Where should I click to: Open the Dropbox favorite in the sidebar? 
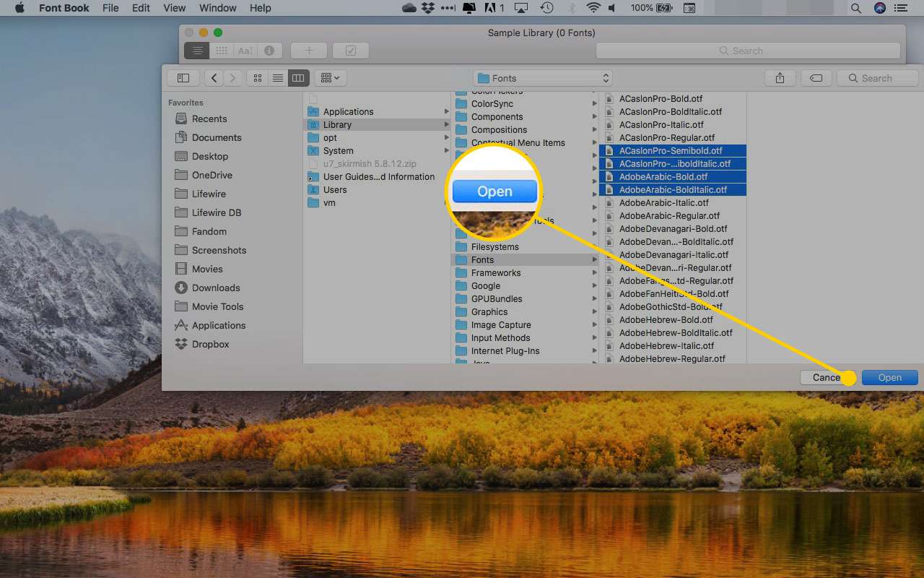click(x=202, y=344)
